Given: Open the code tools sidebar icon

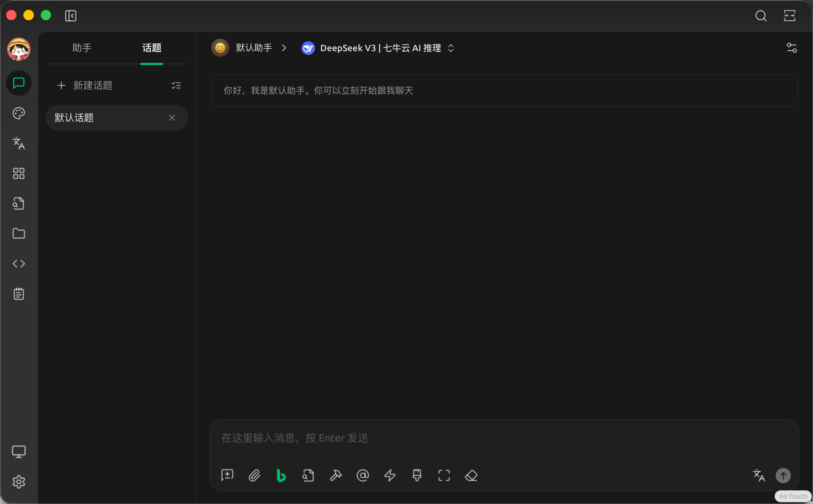Looking at the screenshot, I should coord(18,264).
